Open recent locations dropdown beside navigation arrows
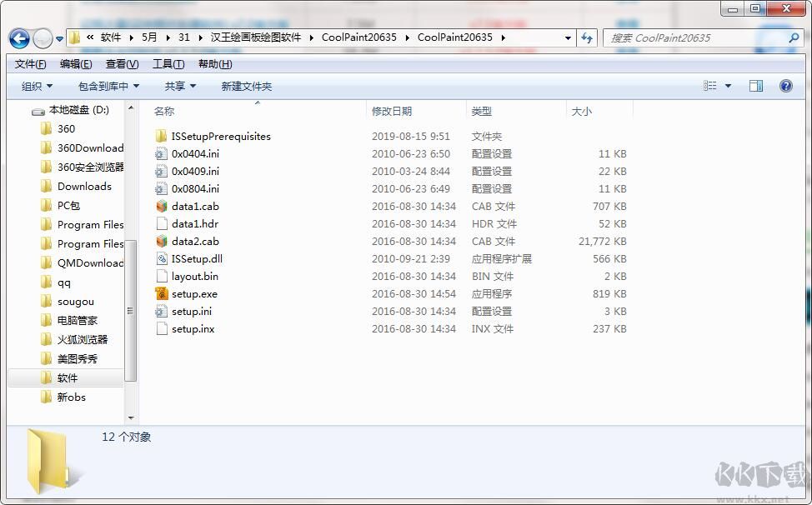 (59, 39)
